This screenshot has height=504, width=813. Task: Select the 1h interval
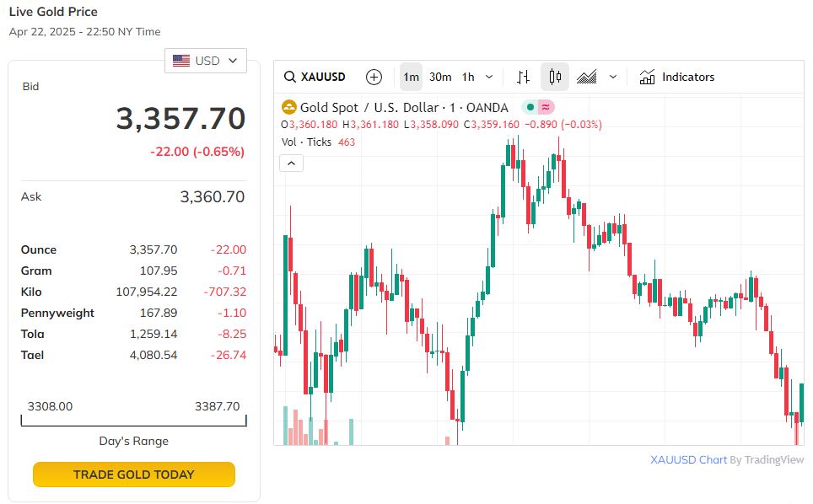coord(468,77)
